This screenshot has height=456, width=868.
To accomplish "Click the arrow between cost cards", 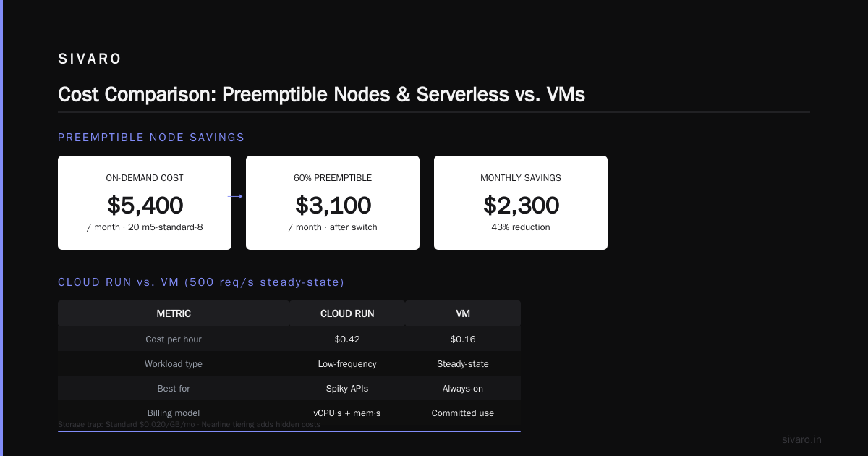I will (x=235, y=196).
